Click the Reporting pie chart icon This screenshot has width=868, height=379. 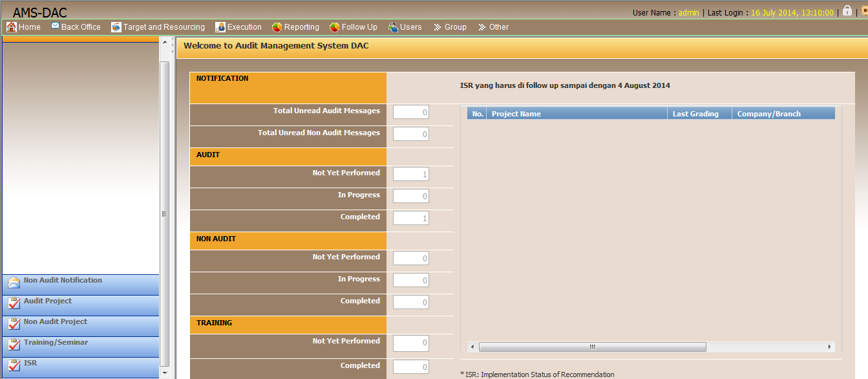(x=277, y=27)
